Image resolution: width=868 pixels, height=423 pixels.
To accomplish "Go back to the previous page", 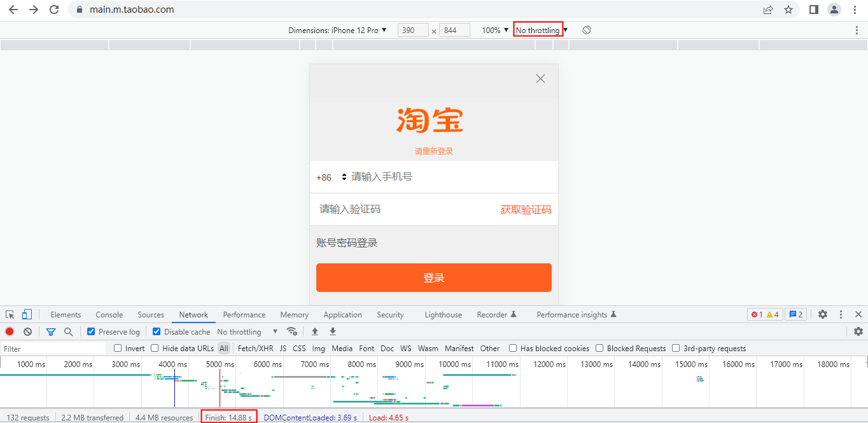I will pyautogui.click(x=13, y=10).
